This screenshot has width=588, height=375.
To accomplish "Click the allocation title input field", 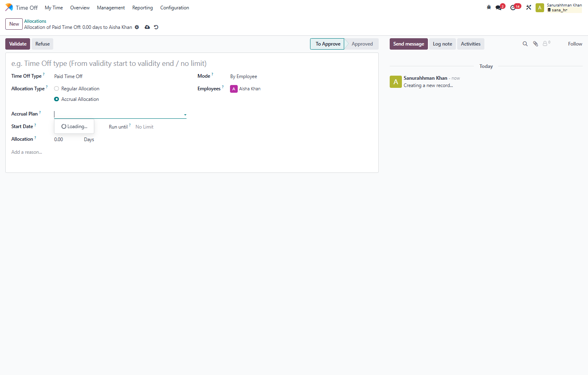I will [x=192, y=63].
